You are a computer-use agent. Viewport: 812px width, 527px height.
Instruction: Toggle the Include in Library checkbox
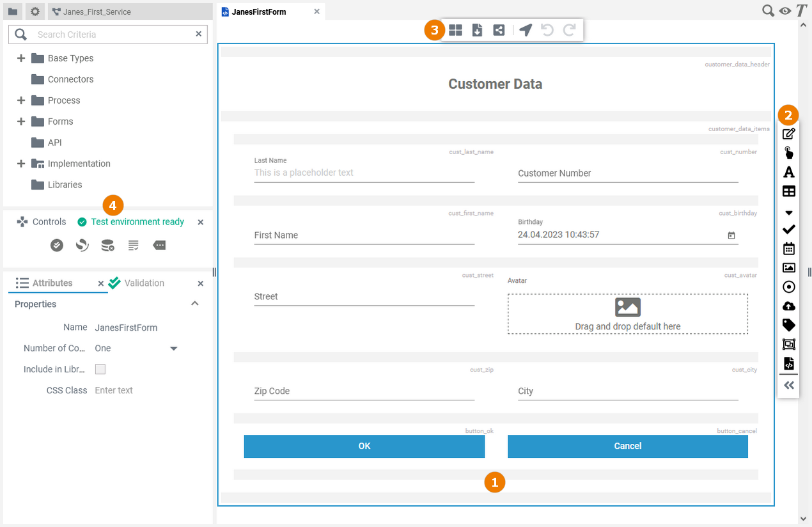[x=100, y=369]
